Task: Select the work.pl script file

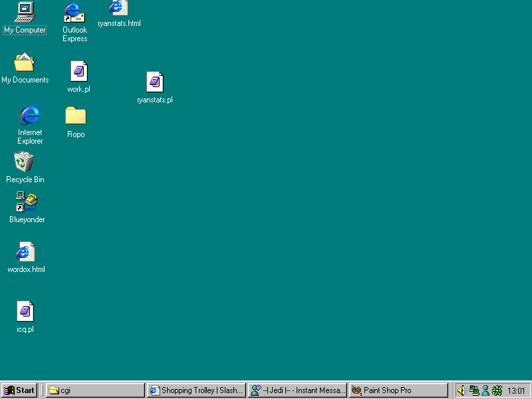Action: (78, 71)
